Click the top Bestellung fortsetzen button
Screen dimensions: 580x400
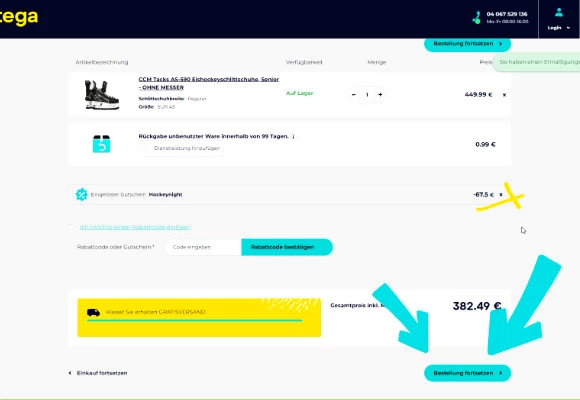coord(467,44)
